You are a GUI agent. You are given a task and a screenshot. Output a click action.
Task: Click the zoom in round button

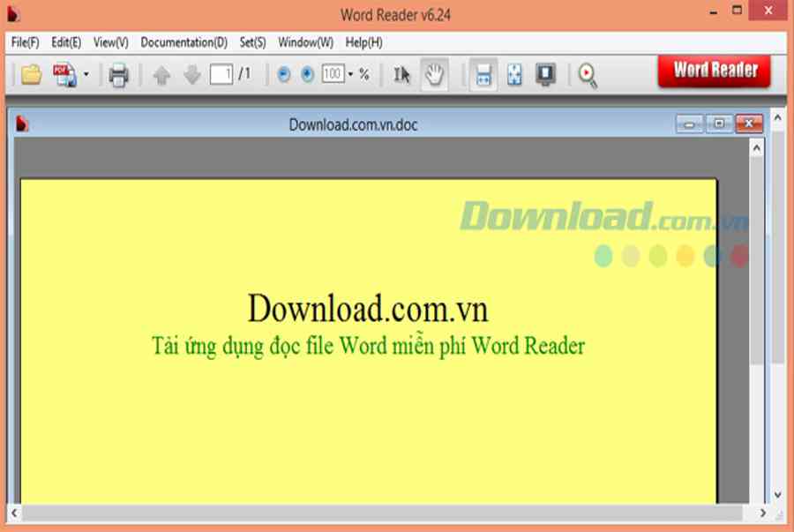tap(307, 75)
